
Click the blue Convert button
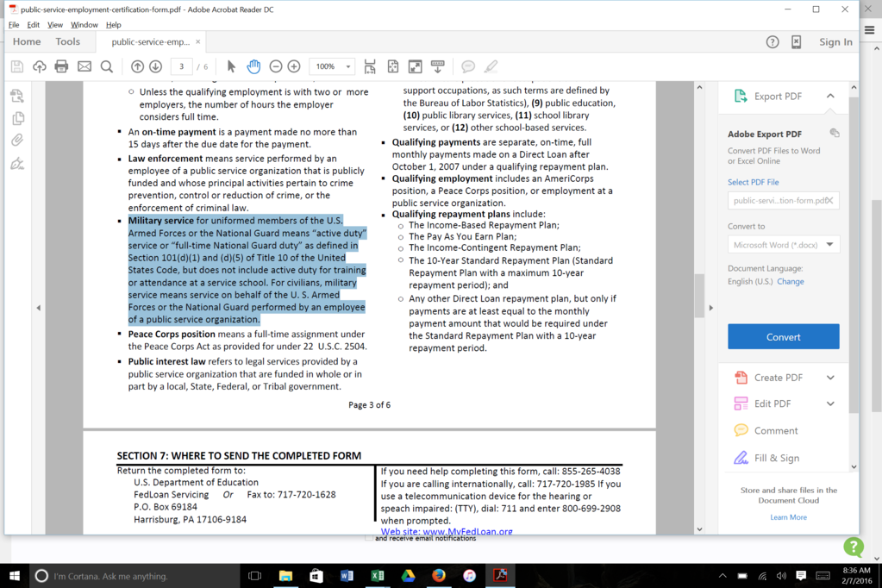[784, 336]
